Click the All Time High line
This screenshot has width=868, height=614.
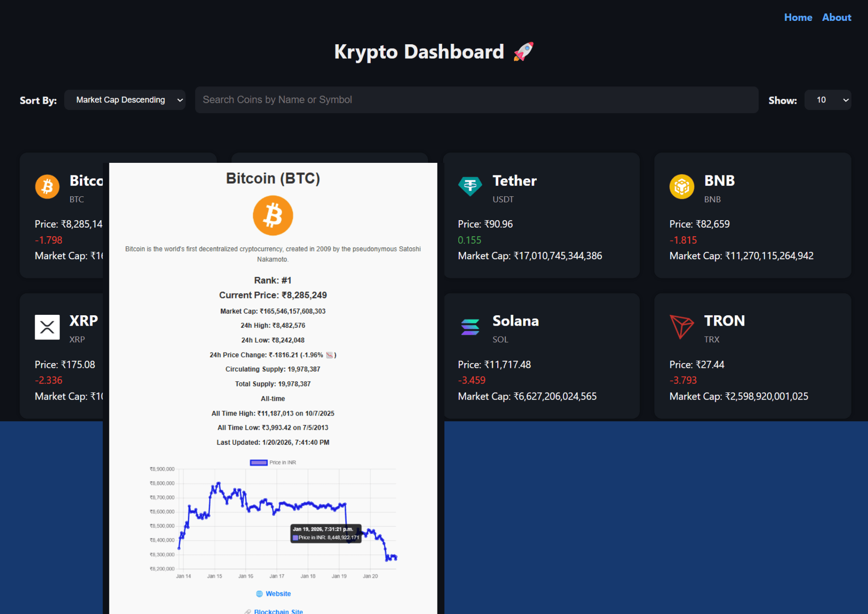click(273, 413)
